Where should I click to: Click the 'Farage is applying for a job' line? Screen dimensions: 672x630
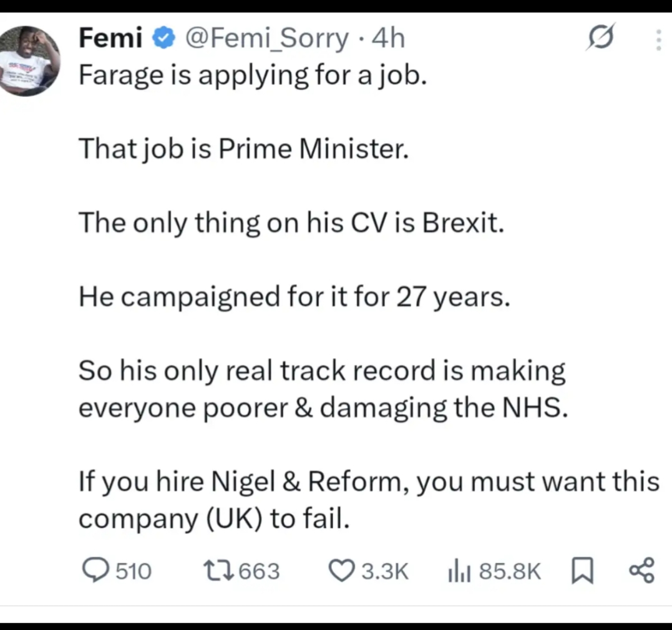coord(253,76)
